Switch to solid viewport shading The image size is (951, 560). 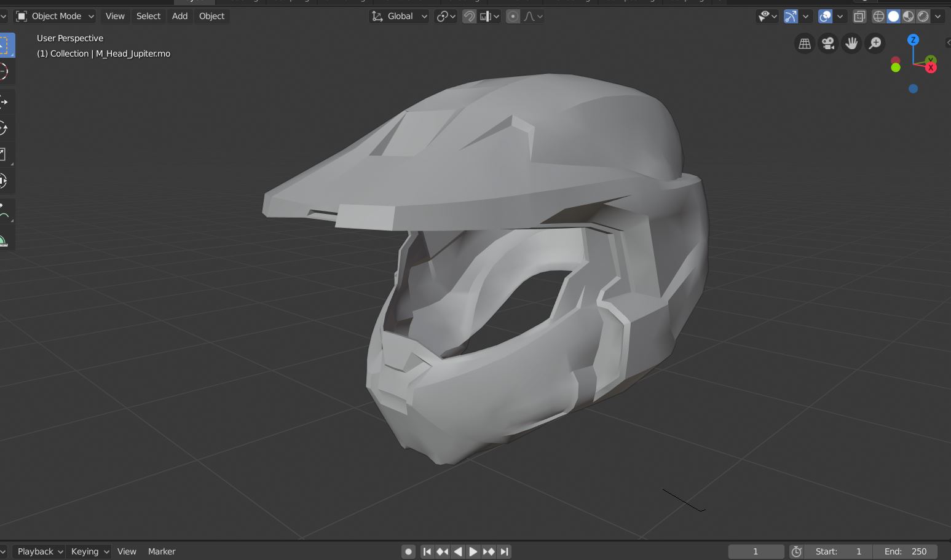coord(894,17)
